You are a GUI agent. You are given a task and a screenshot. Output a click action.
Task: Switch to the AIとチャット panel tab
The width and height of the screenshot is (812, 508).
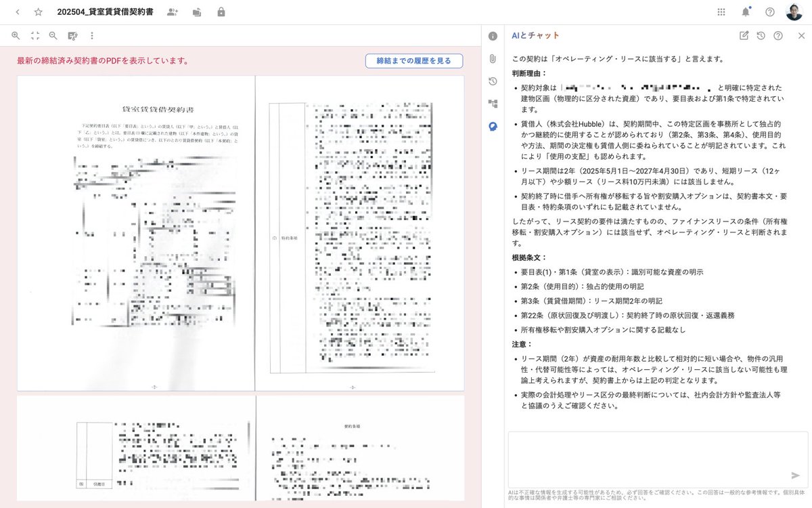[x=535, y=35]
